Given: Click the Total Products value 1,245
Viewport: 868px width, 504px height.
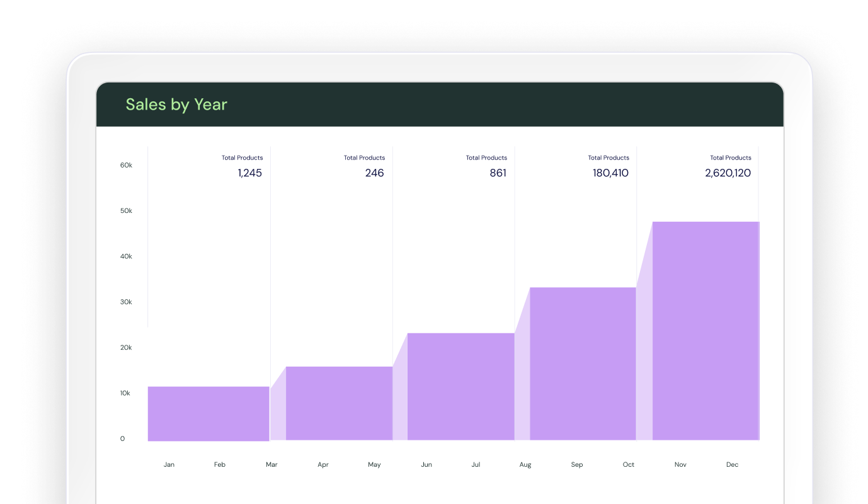Looking at the screenshot, I should pos(249,173).
